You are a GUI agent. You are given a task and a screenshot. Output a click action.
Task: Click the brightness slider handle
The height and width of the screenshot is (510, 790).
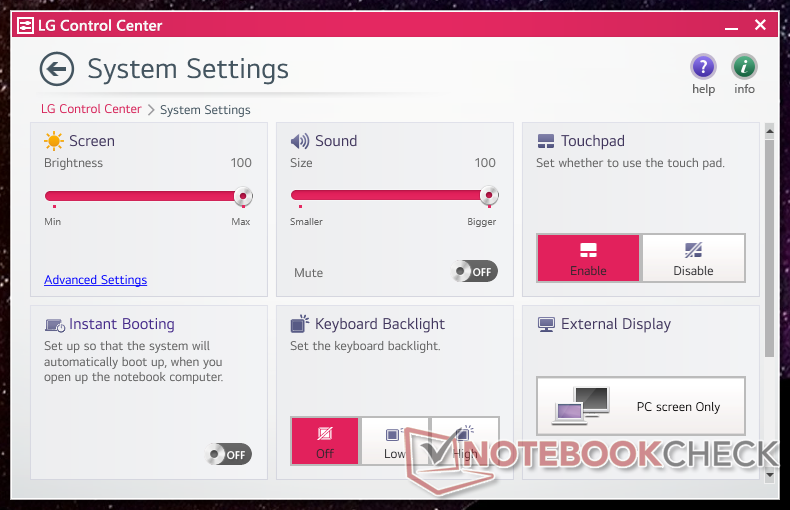click(x=243, y=196)
